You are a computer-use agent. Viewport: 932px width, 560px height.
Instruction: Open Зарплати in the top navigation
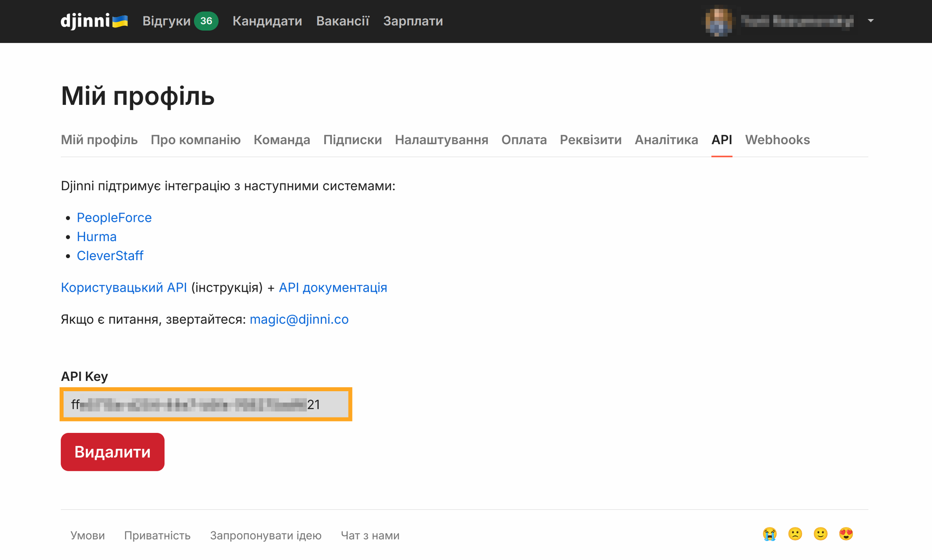click(x=413, y=21)
